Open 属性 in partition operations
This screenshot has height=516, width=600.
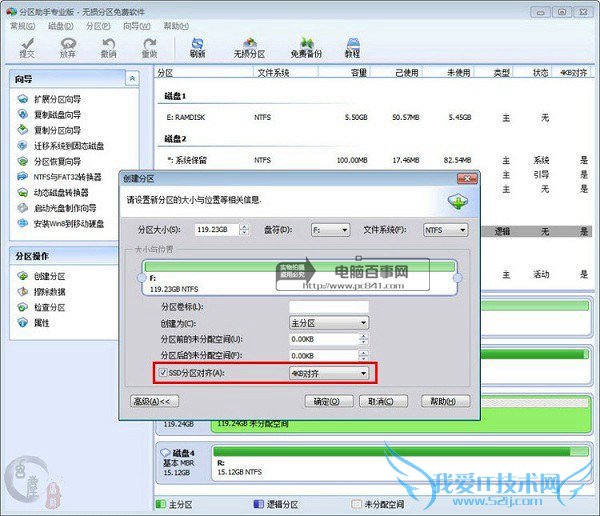coord(34,323)
